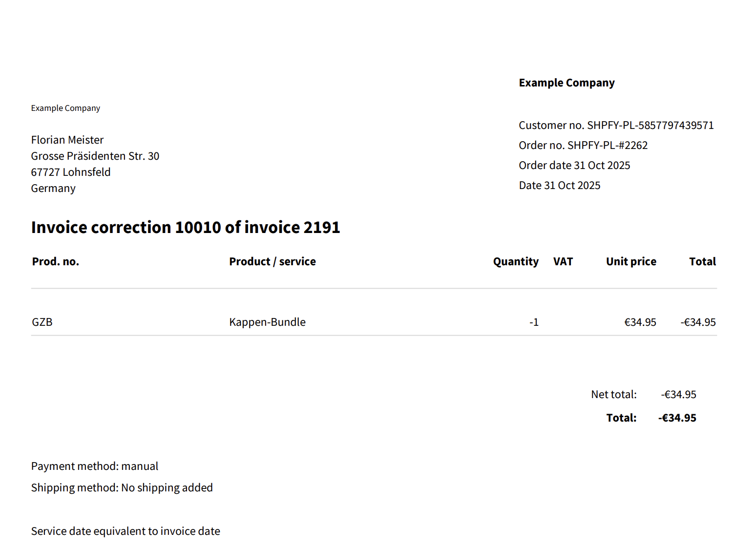Click the postal line 67727 Lohnsfeld
The height and width of the screenshot is (550, 756).
(x=71, y=172)
